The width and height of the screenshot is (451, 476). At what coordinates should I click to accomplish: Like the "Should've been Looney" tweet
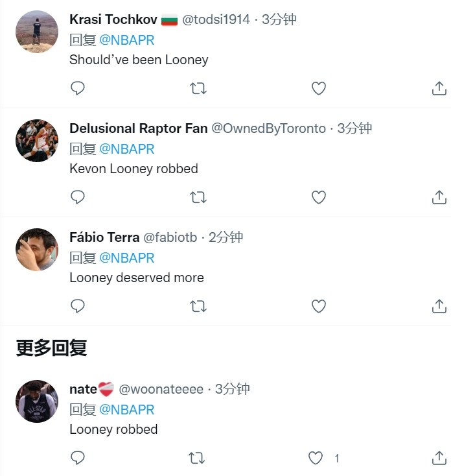[318, 88]
